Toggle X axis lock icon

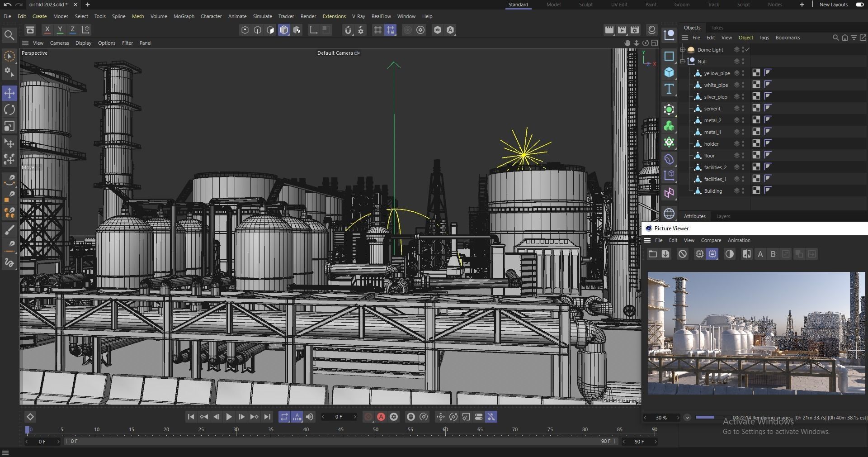47,30
